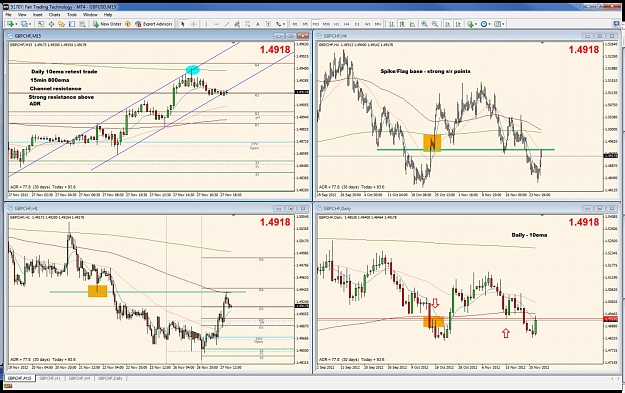Toggle the Terminal window icon
Image resolution: width=625 pixels, height=393 pixels.
(x=72, y=24)
